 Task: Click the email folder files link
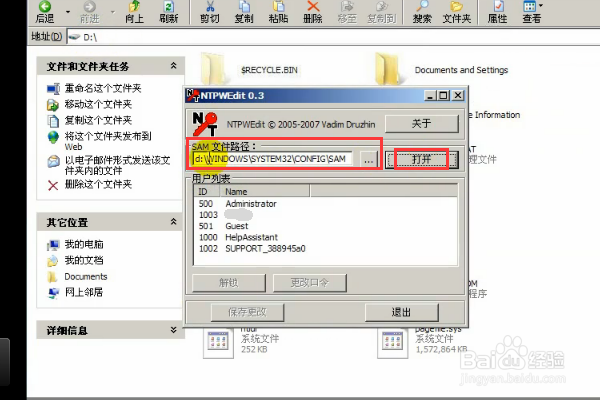(117, 165)
